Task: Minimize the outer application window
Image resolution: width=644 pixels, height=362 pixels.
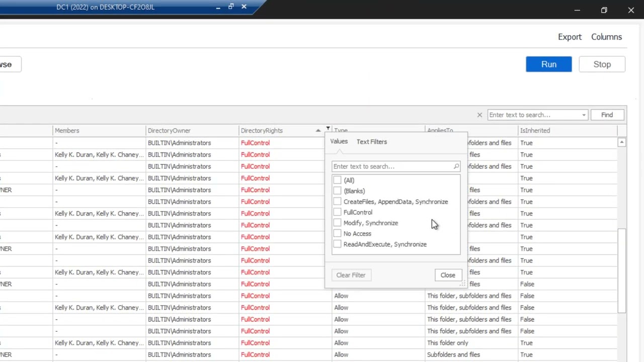Action: (577, 10)
